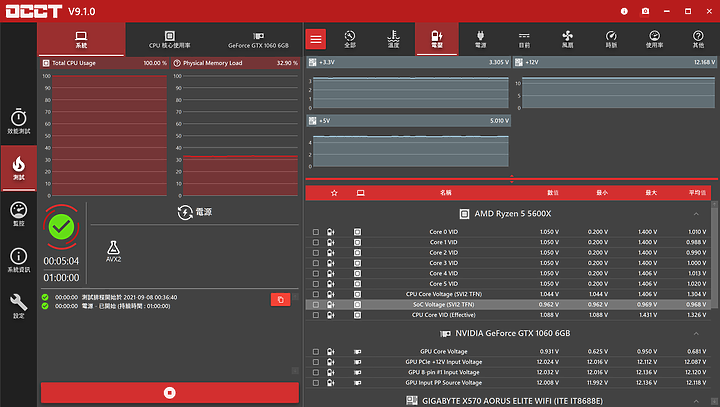Screen dimensions: 720x407
Task: Check the GPU Core Voltage checkbox
Action: coord(316,352)
